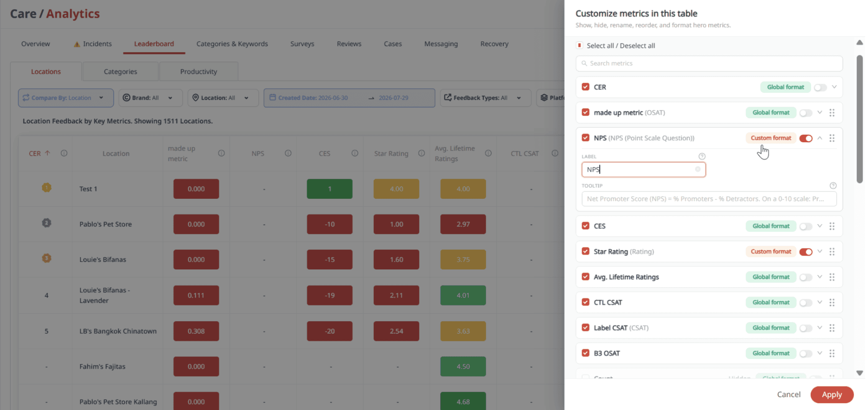The height and width of the screenshot is (410, 868).
Task: Click the drag handle on B3 OSAT row
Action: pos(832,354)
